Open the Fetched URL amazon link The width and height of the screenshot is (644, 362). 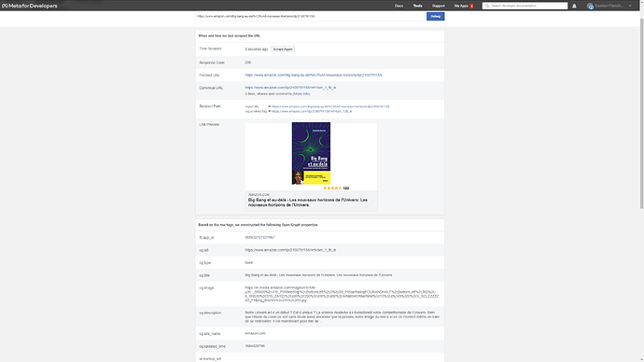314,76
